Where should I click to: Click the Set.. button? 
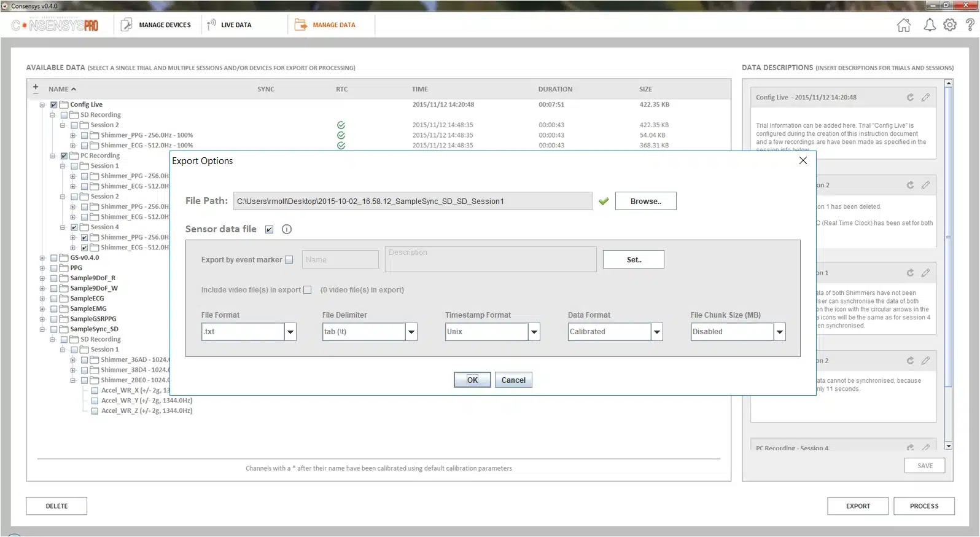634,259
